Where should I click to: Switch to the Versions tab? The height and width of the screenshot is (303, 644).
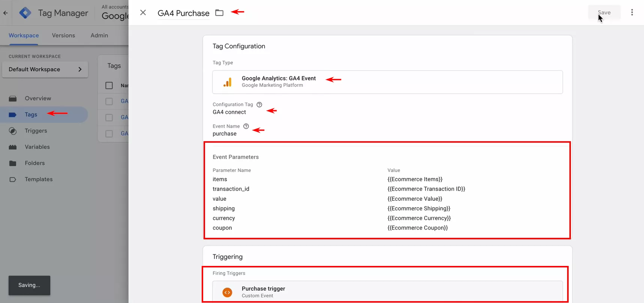63,35
